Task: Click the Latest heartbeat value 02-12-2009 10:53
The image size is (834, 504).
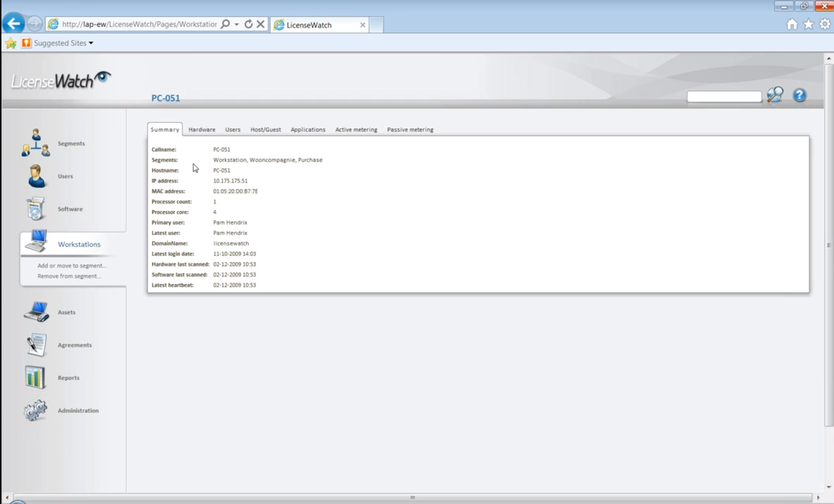Action: pos(235,285)
